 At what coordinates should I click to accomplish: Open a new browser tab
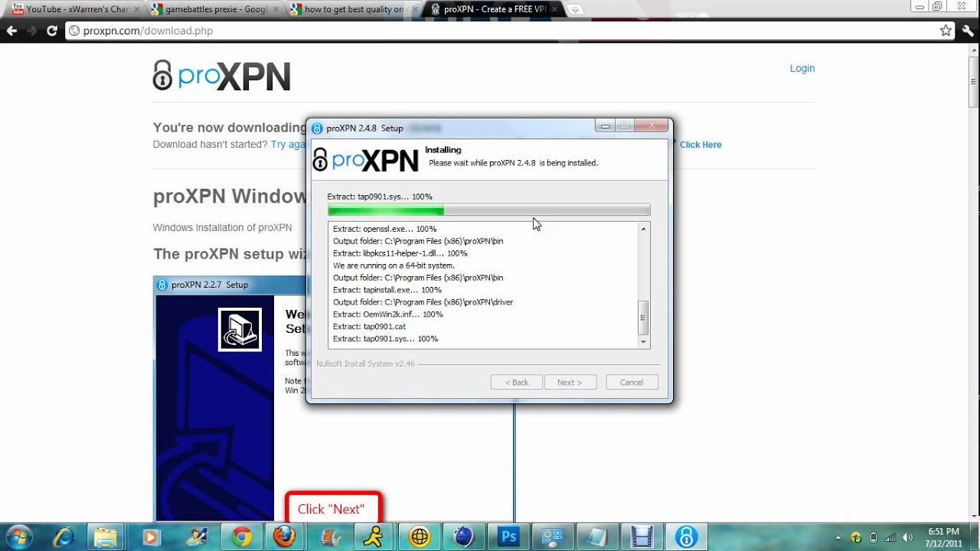[574, 10]
